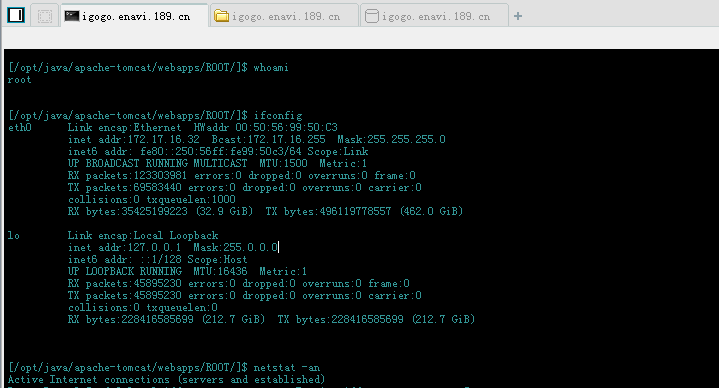Screen dimensions: 719x388
Task: Click the folder icon in second tab
Action: point(221,16)
